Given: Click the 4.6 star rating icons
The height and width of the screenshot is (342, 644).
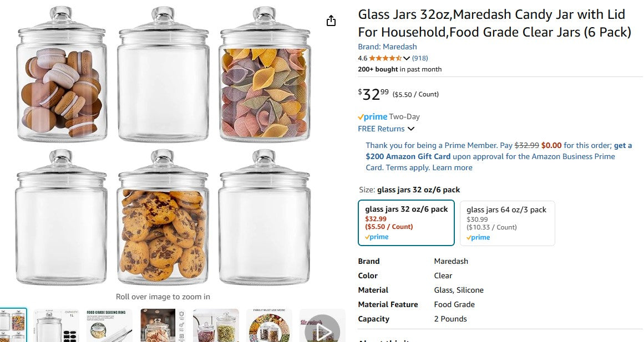Looking at the screenshot, I should (x=386, y=58).
